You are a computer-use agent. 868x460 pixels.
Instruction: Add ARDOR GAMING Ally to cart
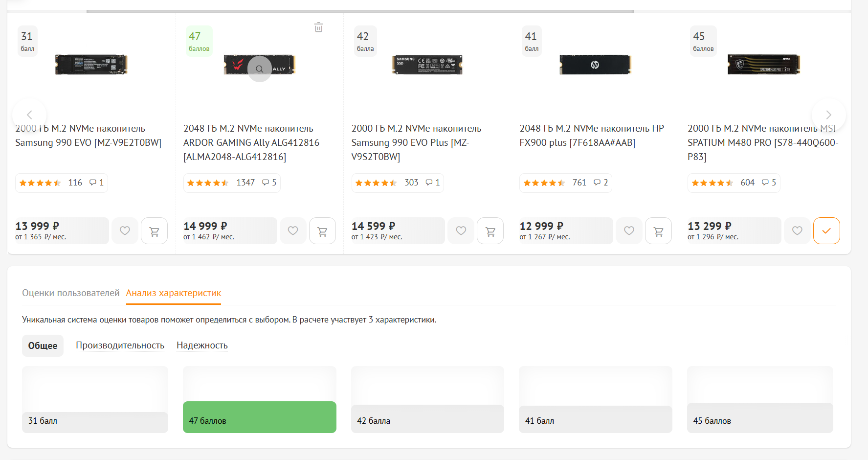pyautogui.click(x=322, y=231)
